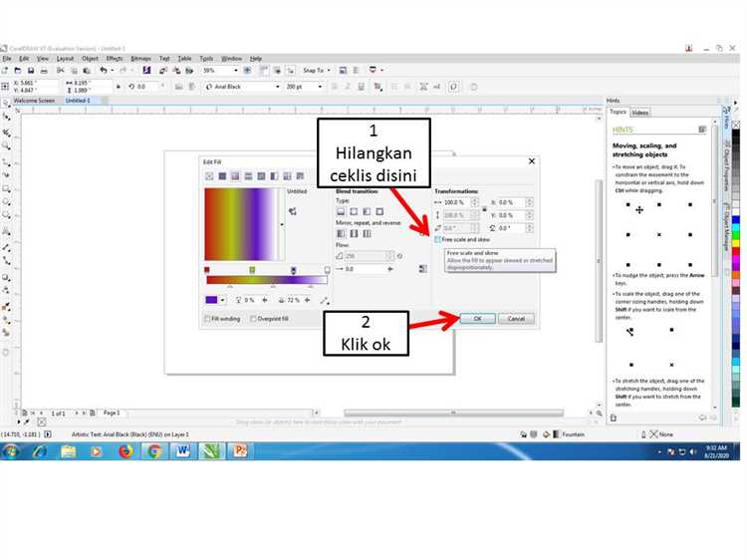The height and width of the screenshot is (560, 747).
Task: Select the Crop tool in toolbox
Action: click(6, 133)
